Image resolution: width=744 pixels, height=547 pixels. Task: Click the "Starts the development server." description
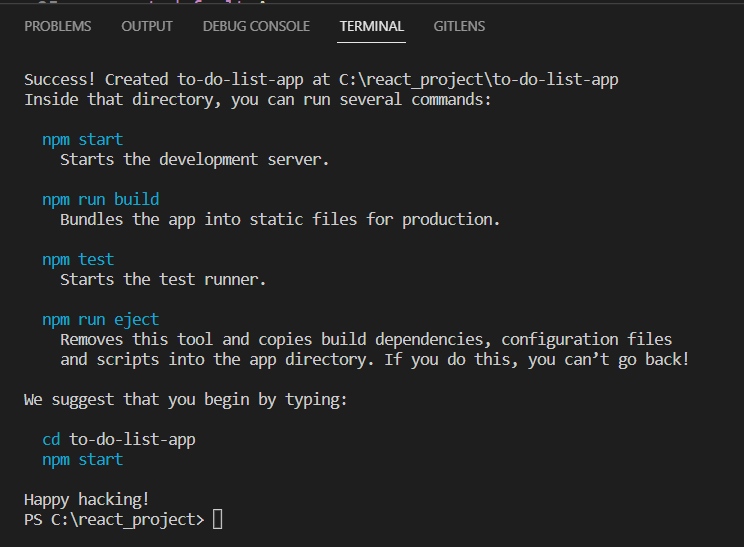point(194,160)
